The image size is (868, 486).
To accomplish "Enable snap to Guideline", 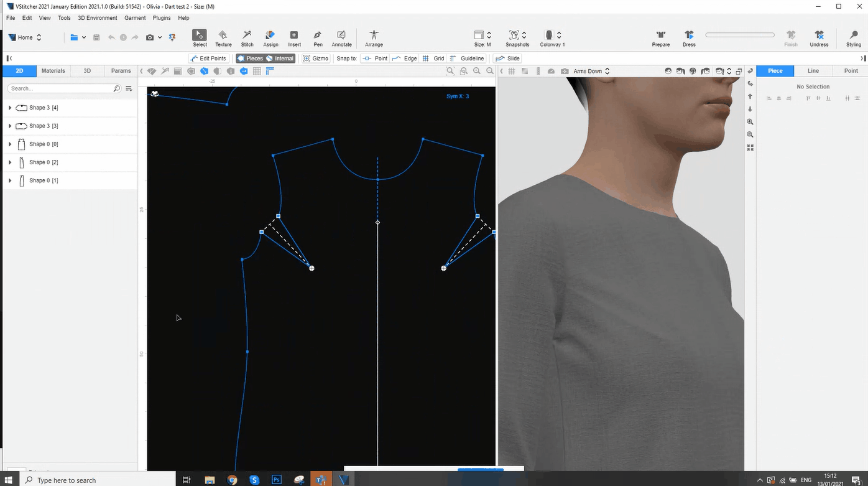I will click(x=467, y=58).
